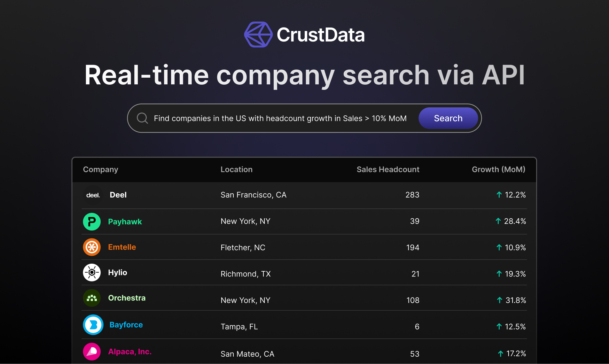Image resolution: width=609 pixels, height=364 pixels.
Task: Select Orchestra's New York, NY location
Action: 246,300
